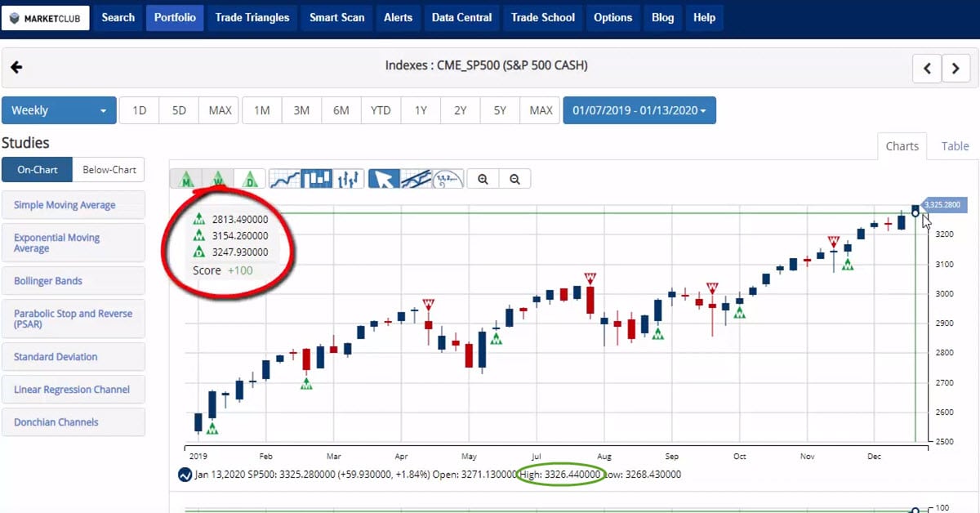Switch to the Table tab
980x513 pixels.
[955, 146]
